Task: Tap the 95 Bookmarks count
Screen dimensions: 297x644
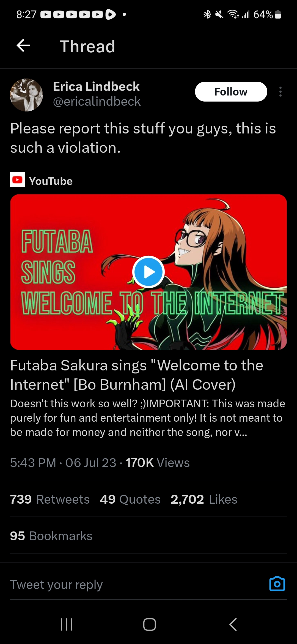Action: pyautogui.click(x=51, y=536)
